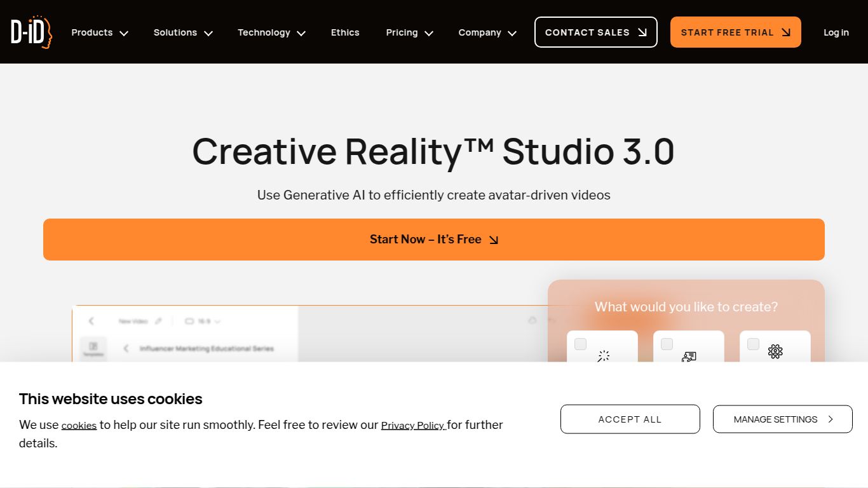This screenshot has height=488, width=868.
Task: Expand the Products navigation dropdown
Action: click(99, 32)
